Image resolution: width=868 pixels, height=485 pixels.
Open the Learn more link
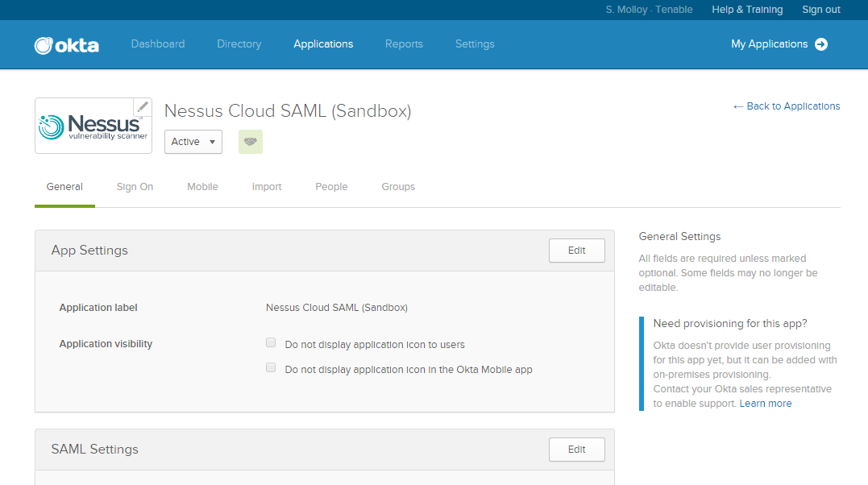pyautogui.click(x=766, y=403)
